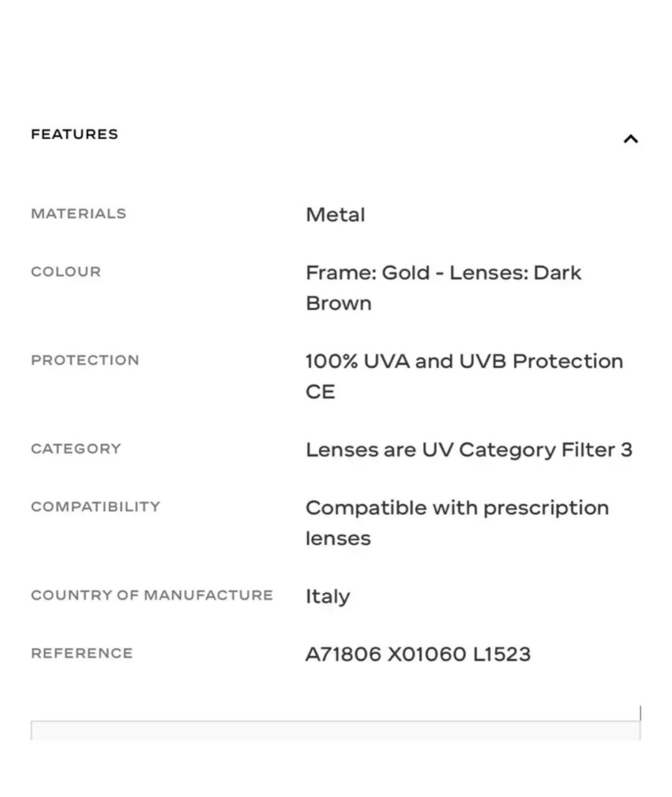Select the MATERIALS label
Screen dimensions: 672x797
pos(78,214)
